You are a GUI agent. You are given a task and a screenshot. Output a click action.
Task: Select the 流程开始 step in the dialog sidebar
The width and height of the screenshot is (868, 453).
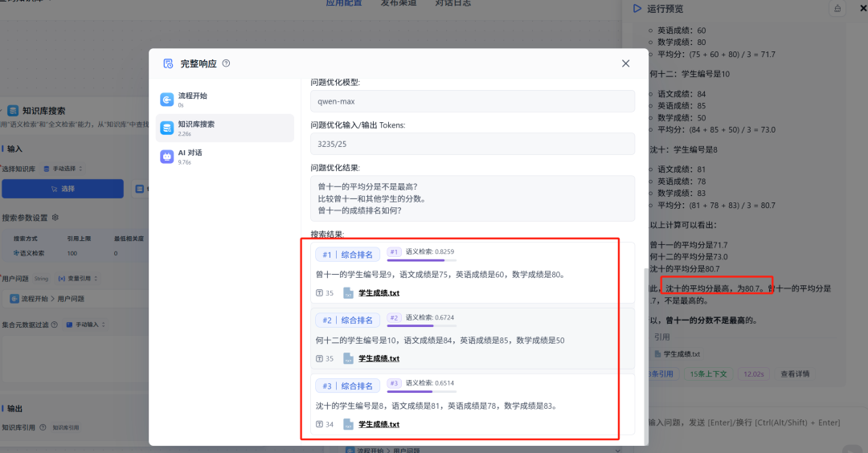coord(225,100)
